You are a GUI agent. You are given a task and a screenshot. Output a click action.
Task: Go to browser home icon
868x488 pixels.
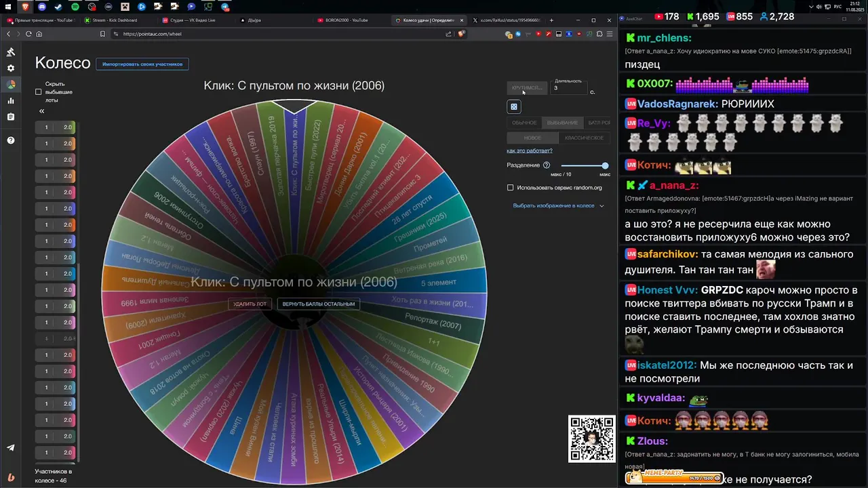(39, 34)
